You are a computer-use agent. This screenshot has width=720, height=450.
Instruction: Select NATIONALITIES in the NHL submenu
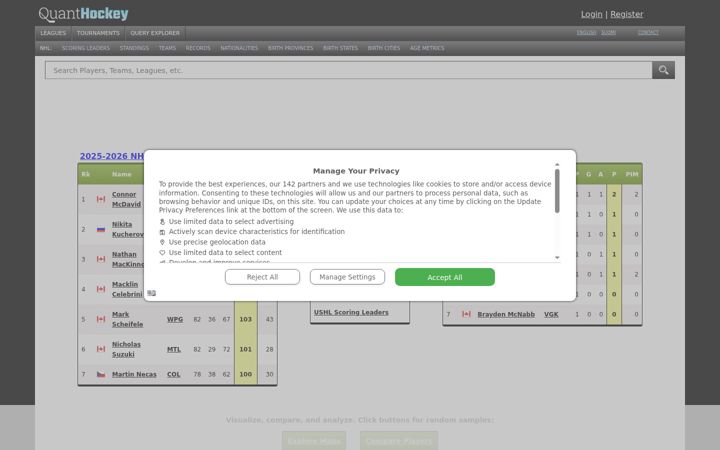coord(239,48)
